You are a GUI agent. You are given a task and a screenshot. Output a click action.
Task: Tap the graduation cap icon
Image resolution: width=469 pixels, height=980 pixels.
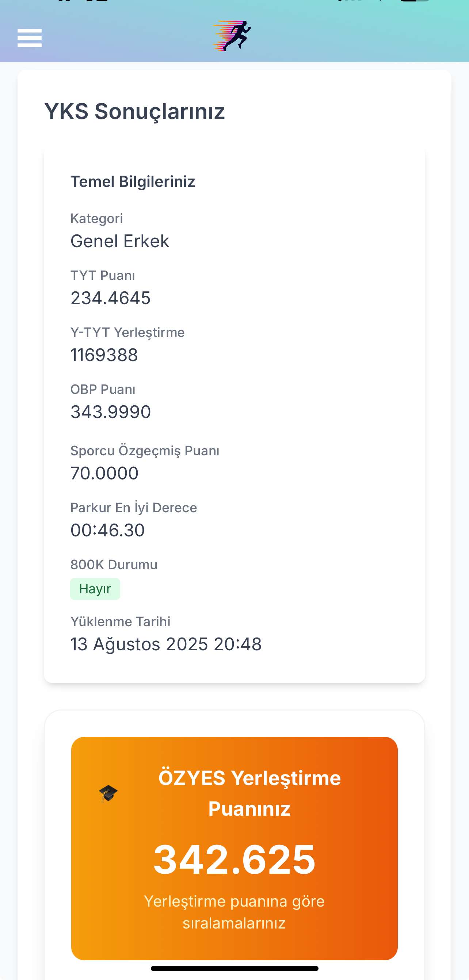pyautogui.click(x=108, y=793)
